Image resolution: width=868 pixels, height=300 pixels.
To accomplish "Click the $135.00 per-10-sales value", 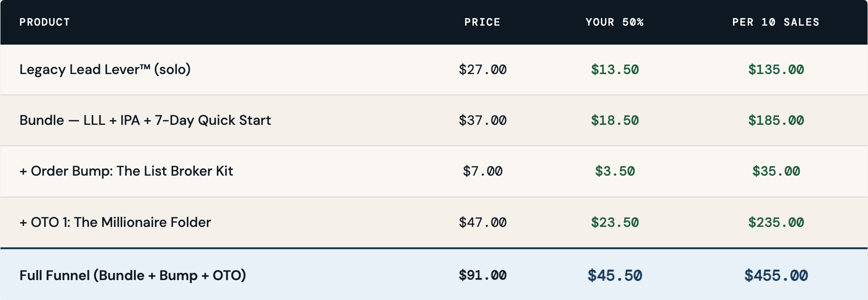I will pos(776,70).
